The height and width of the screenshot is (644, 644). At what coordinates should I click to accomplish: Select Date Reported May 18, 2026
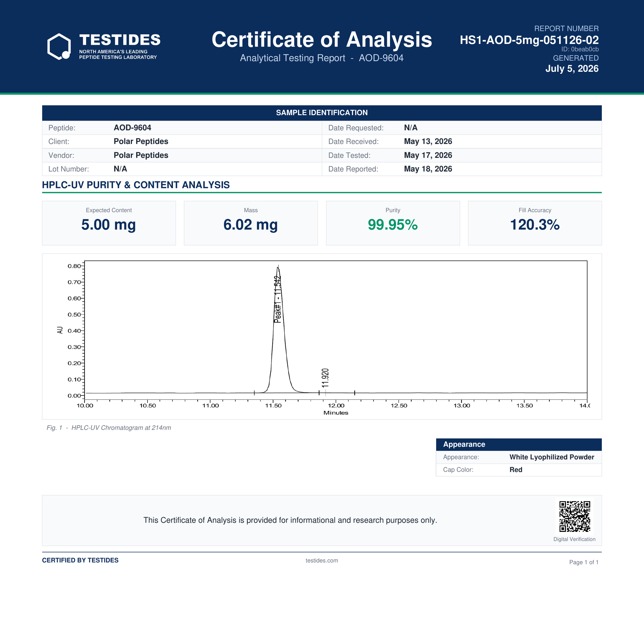tap(428, 169)
